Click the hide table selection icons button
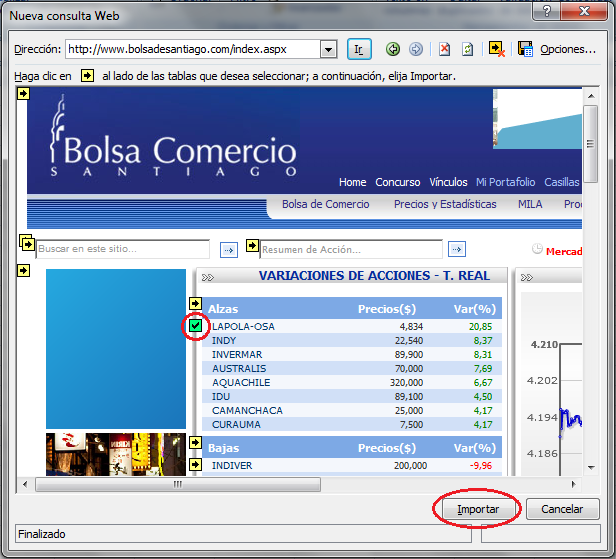 [497, 49]
